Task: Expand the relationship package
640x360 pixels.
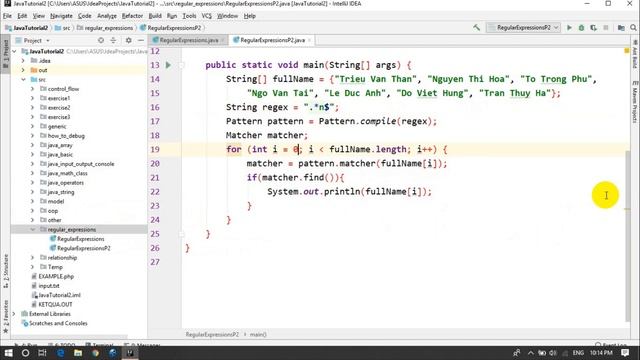Action: pyautogui.click(x=32, y=258)
